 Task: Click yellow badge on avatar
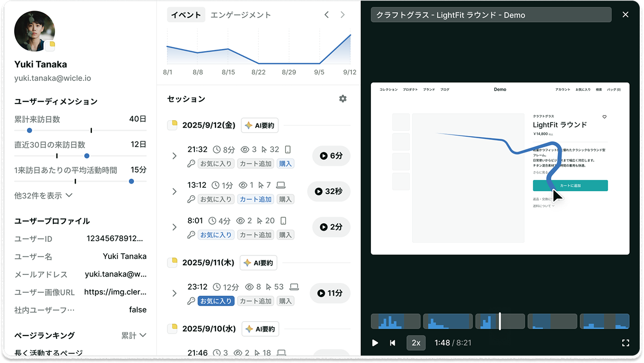pos(50,46)
